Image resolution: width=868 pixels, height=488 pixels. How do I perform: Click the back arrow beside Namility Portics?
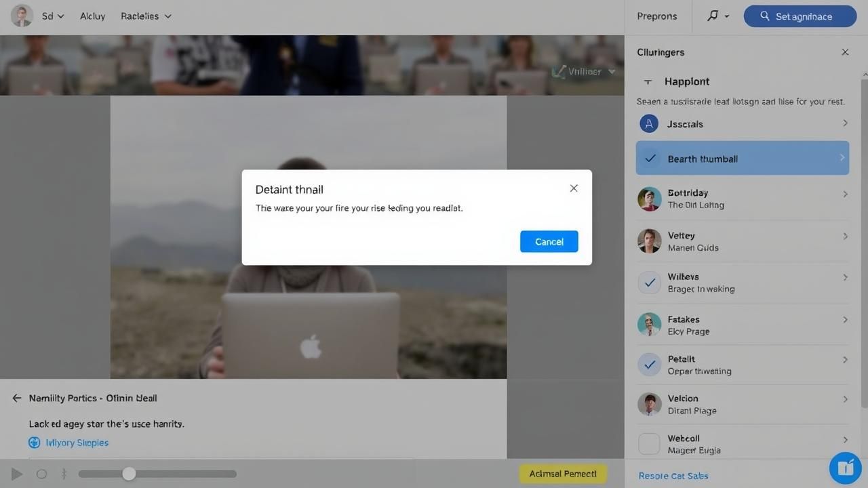pos(17,399)
